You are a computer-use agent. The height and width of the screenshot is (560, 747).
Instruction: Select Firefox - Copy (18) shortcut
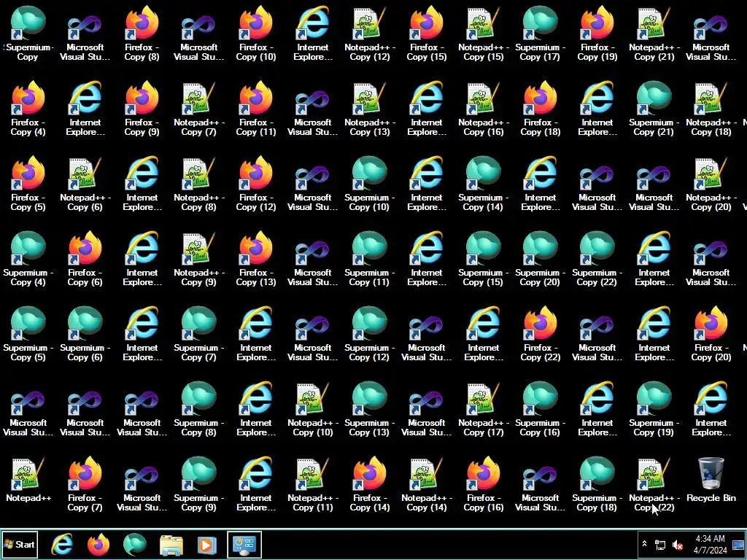[540, 109]
